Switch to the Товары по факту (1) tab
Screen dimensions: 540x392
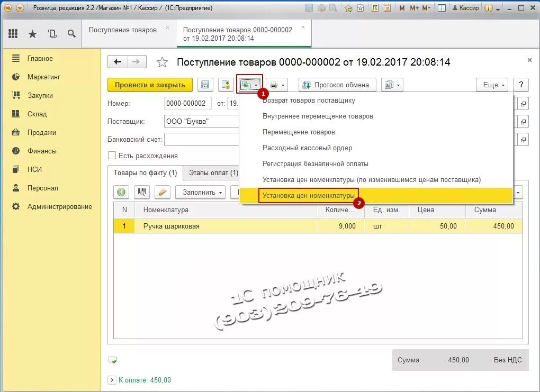tap(145, 173)
